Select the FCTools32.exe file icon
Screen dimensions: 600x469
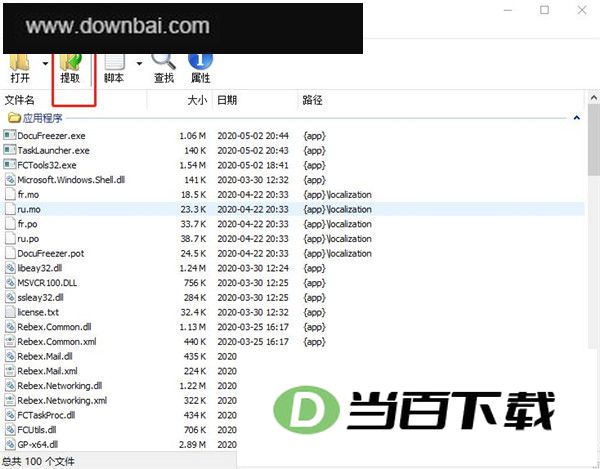pos(10,164)
